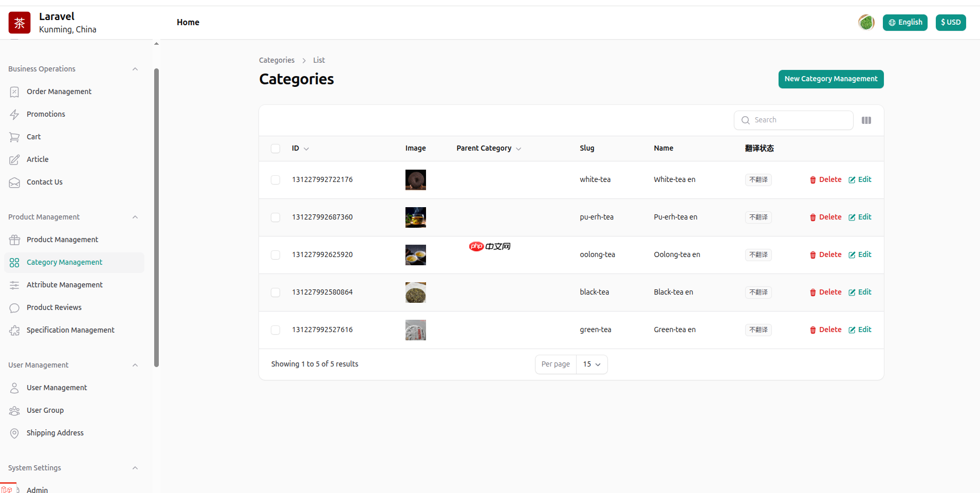Go to Product Reviews menu item
980x493 pixels.
(x=54, y=307)
